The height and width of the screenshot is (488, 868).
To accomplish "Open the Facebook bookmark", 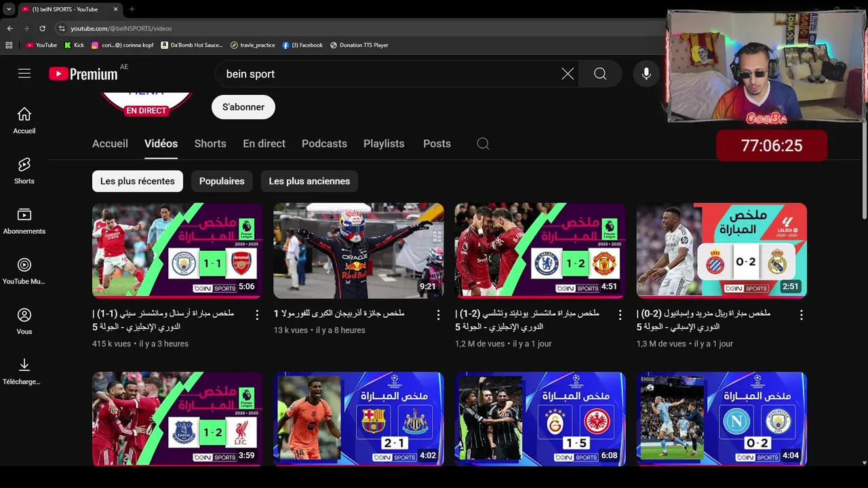I will pyautogui.click(x=302, y=45).
